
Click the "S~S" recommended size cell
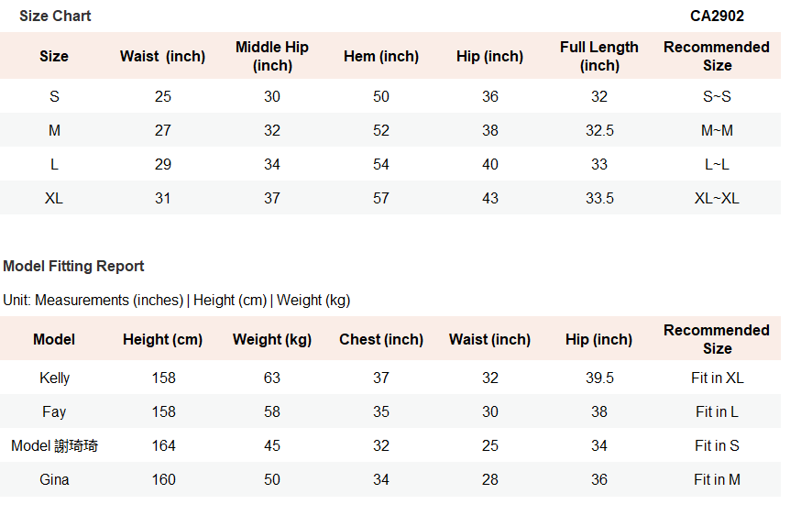[717, 97]
